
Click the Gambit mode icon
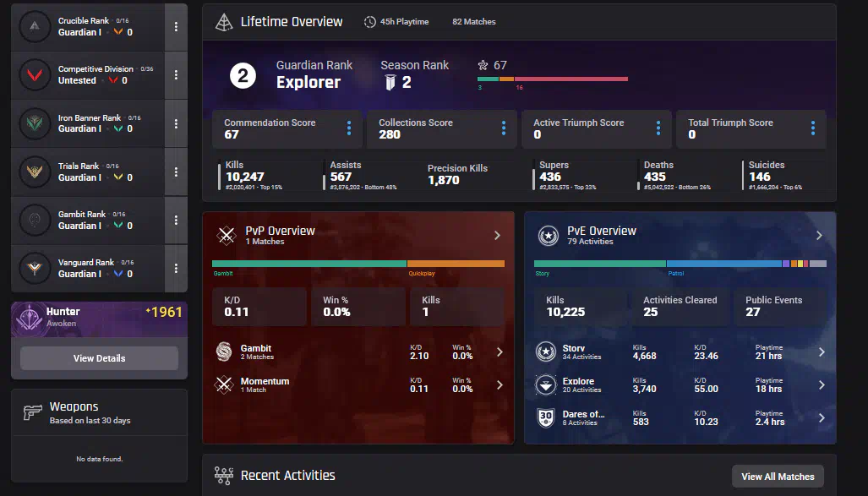tap(224, 352)
